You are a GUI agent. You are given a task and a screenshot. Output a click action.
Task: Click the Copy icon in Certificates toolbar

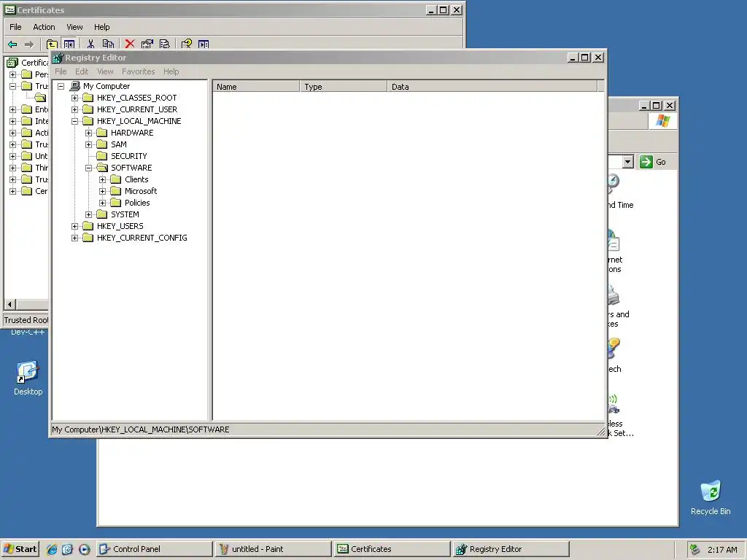coord(108,44)
